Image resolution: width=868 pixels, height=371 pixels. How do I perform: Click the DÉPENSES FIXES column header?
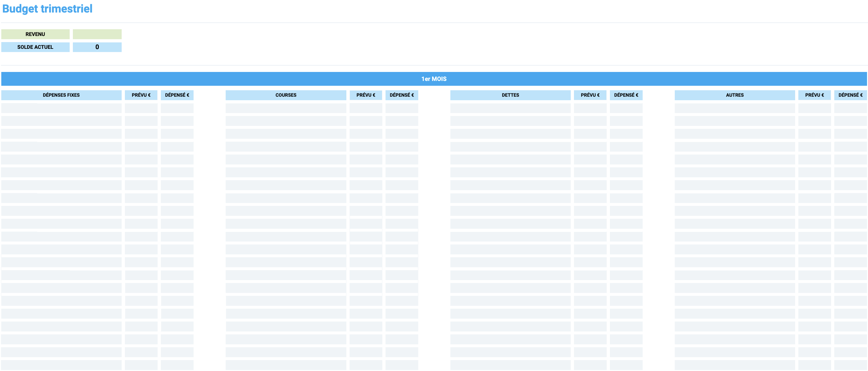pyautogui.click(x=61, y=95)
